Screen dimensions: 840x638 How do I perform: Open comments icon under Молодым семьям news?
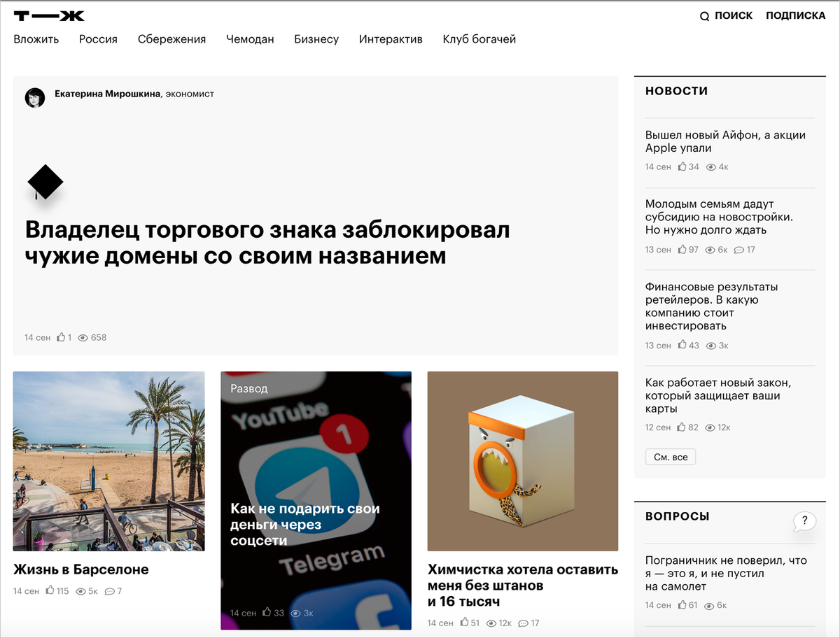[x=738, y=250]
